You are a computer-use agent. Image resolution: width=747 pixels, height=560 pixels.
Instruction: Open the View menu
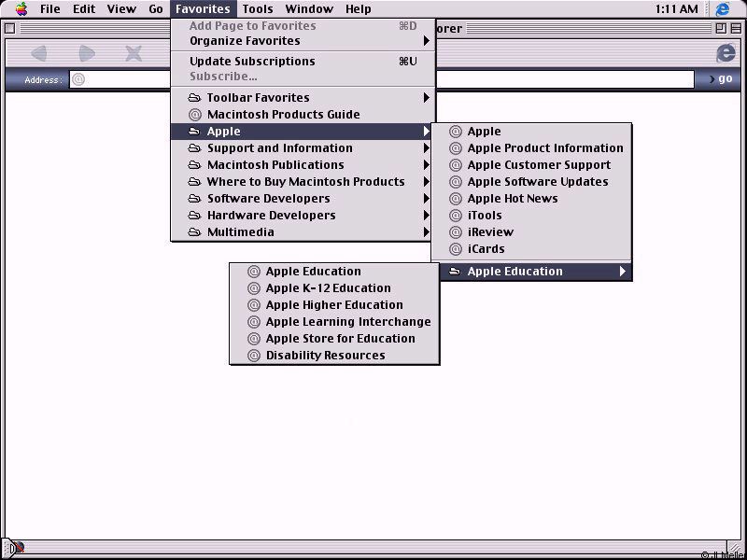pos(121,9)
